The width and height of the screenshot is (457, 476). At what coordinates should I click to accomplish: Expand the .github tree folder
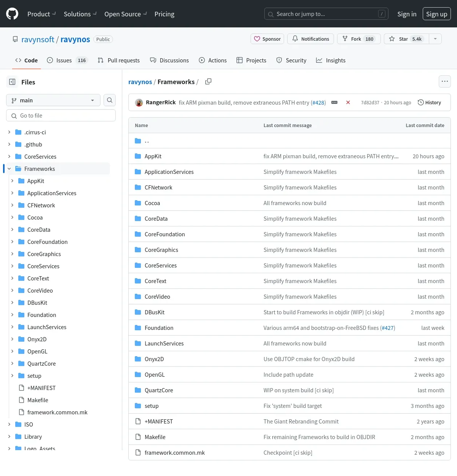(9, 144)
